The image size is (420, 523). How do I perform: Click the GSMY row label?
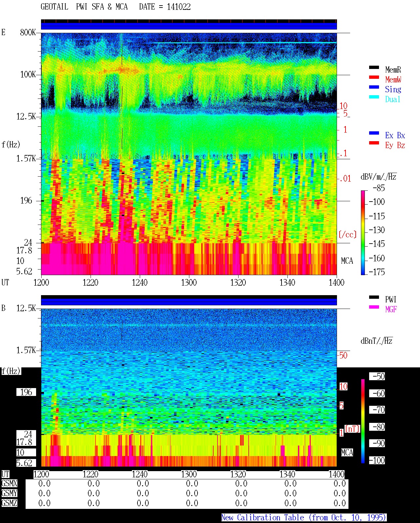coord(9,493)
